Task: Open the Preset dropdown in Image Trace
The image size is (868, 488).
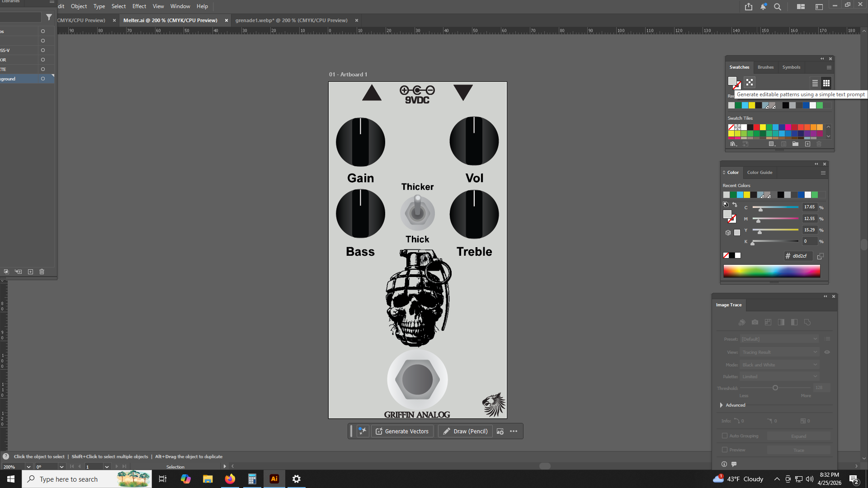Action: pyautogui.click(x=780, y=339)
